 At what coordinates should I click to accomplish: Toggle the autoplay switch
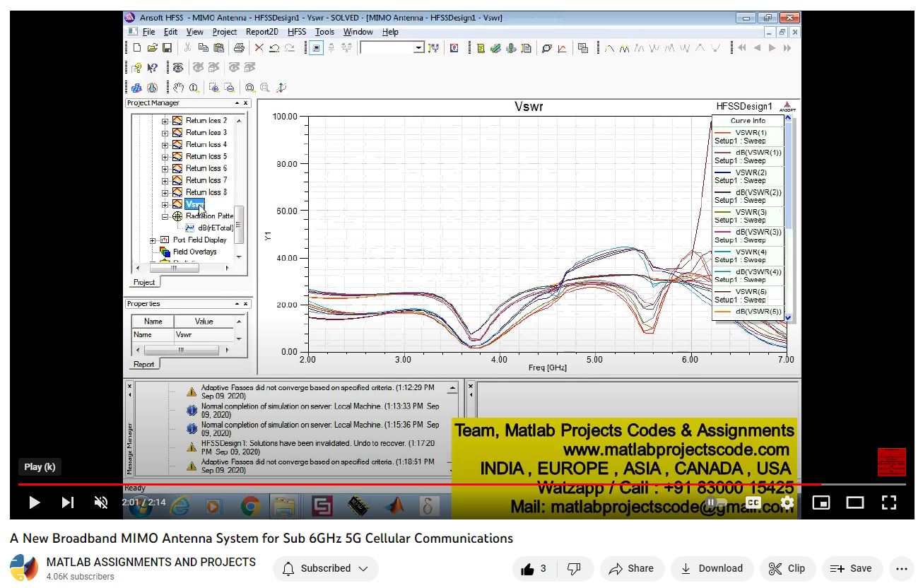(x=717, y=502)
